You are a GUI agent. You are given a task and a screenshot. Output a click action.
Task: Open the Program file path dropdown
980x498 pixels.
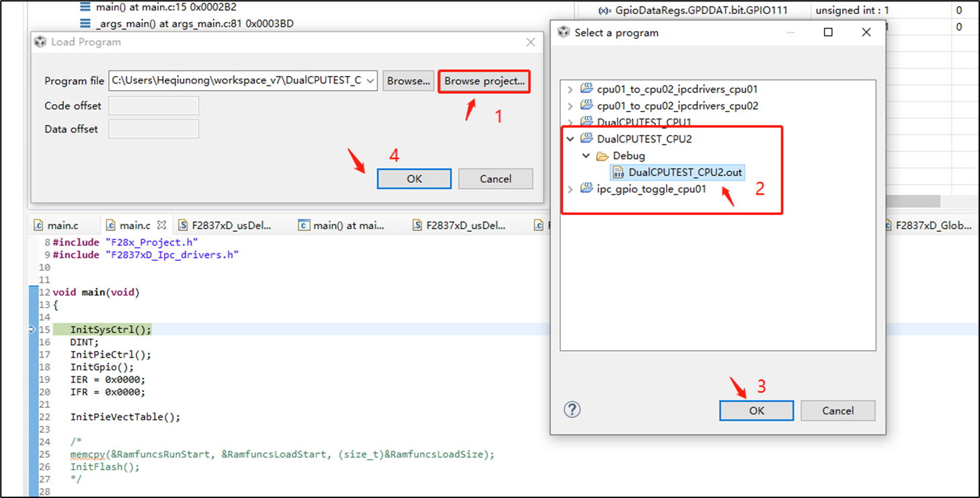point(370,81)
